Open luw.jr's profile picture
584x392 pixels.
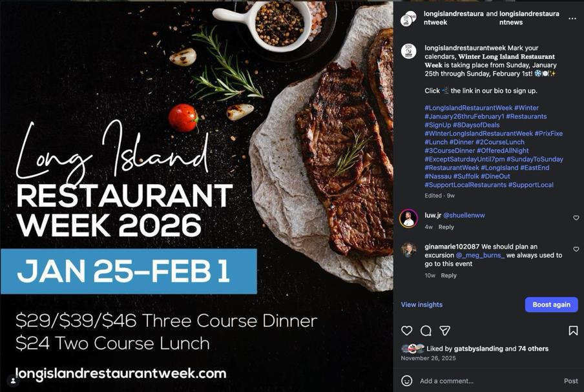point(408,218)
